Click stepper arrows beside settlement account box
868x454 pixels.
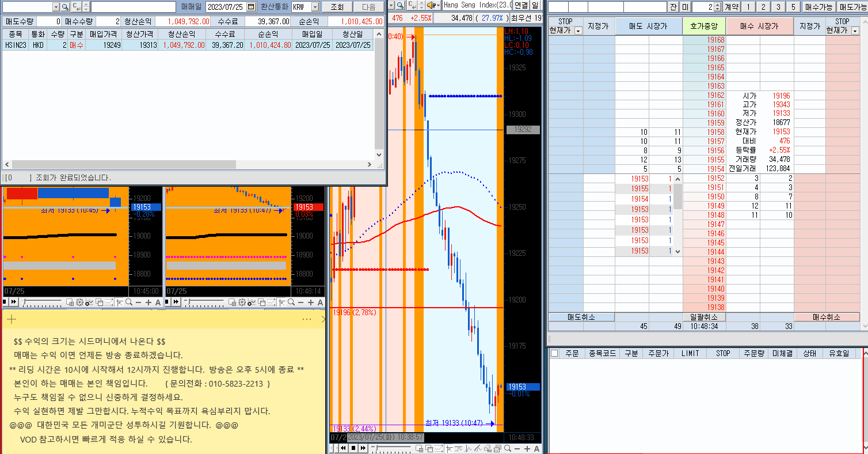point(86,7)
